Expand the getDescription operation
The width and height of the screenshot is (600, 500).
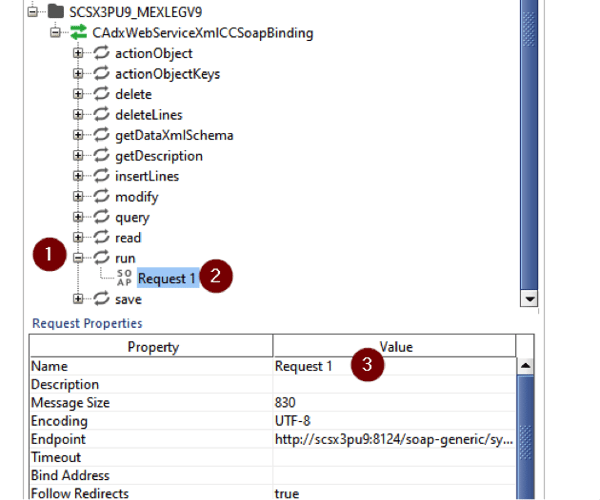78,156
